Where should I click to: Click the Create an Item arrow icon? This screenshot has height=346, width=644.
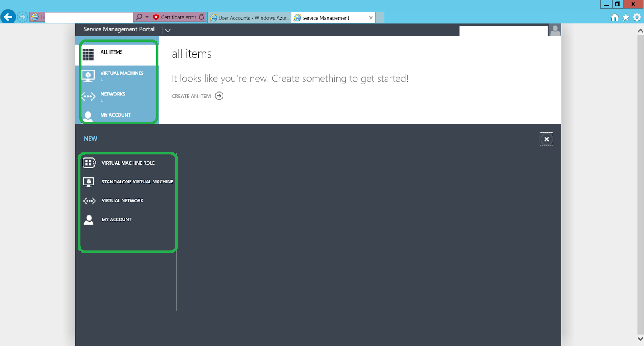(x=219, y=96)
